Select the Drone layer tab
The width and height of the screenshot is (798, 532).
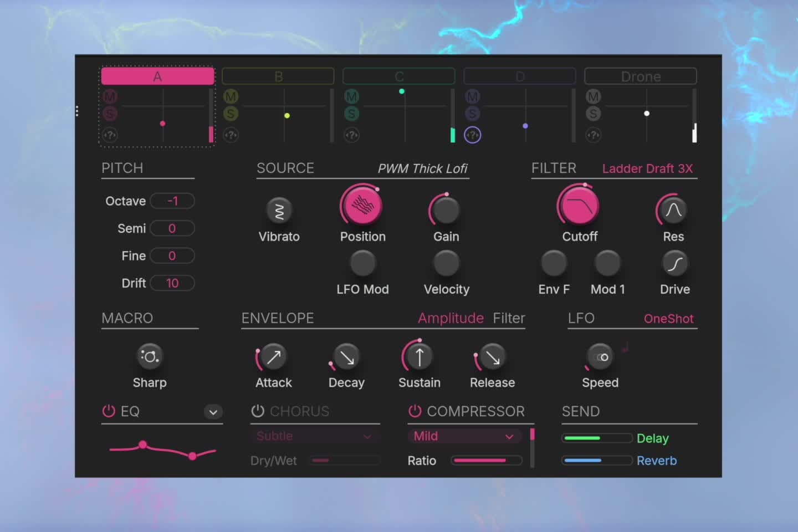[640, 76]
